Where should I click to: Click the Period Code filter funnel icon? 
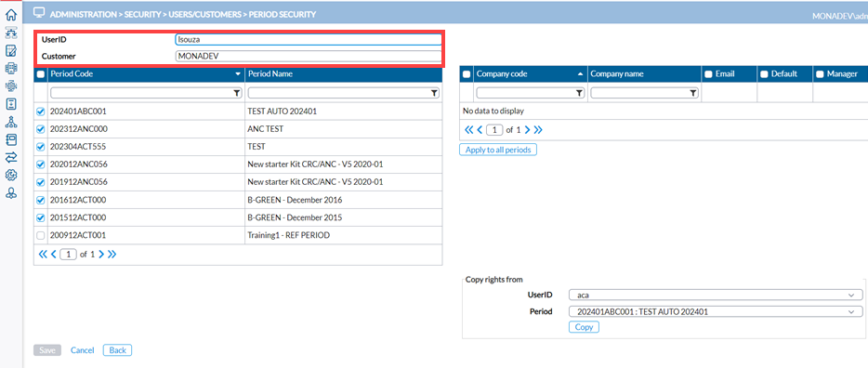click(237, 93)
